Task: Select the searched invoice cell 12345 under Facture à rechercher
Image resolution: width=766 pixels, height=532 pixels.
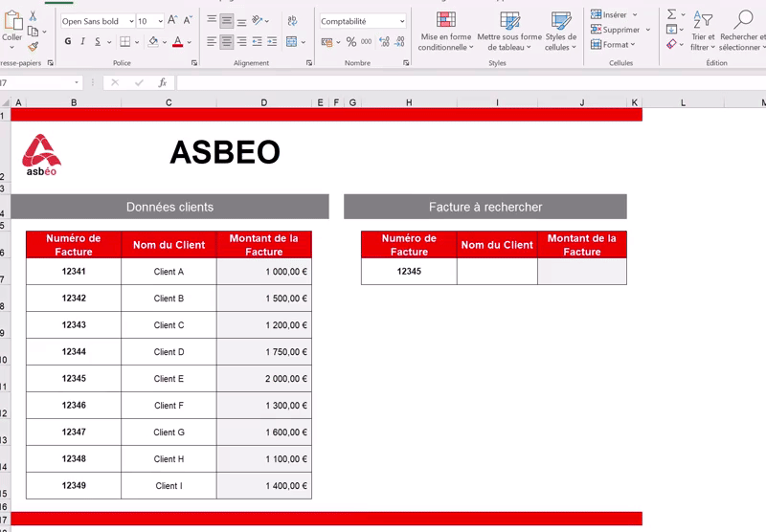Action: pos(409,272)
